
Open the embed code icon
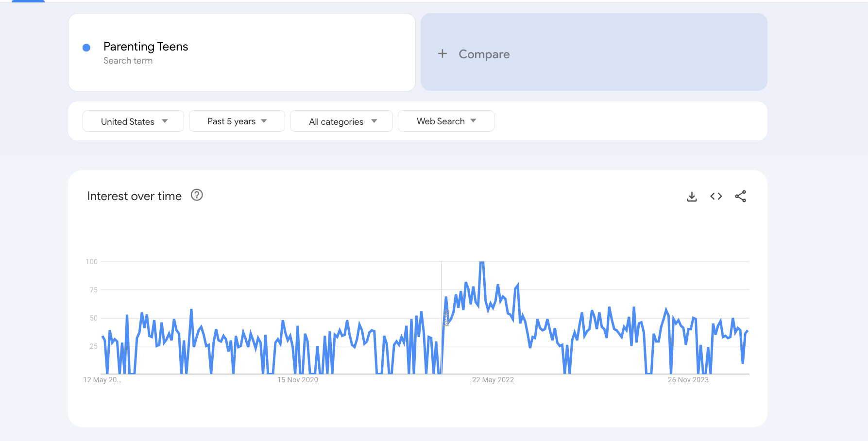click(716, 196)
